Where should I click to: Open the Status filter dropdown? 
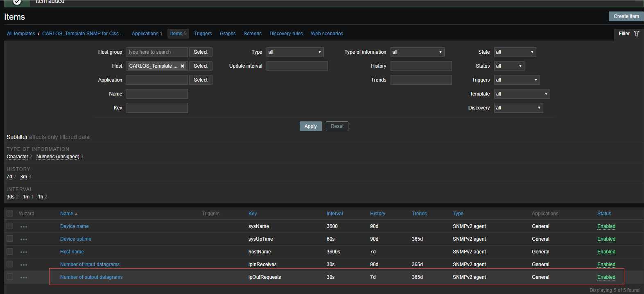pos(509,66)
